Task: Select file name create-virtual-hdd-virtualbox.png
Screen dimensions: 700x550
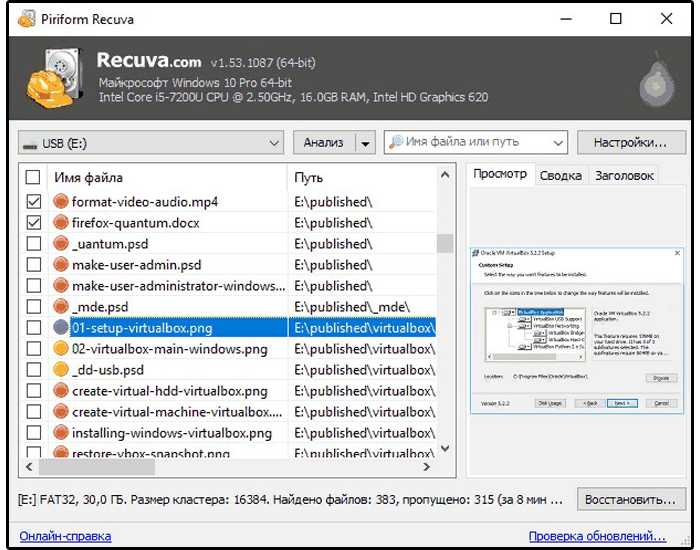Action: click(170, 391)
